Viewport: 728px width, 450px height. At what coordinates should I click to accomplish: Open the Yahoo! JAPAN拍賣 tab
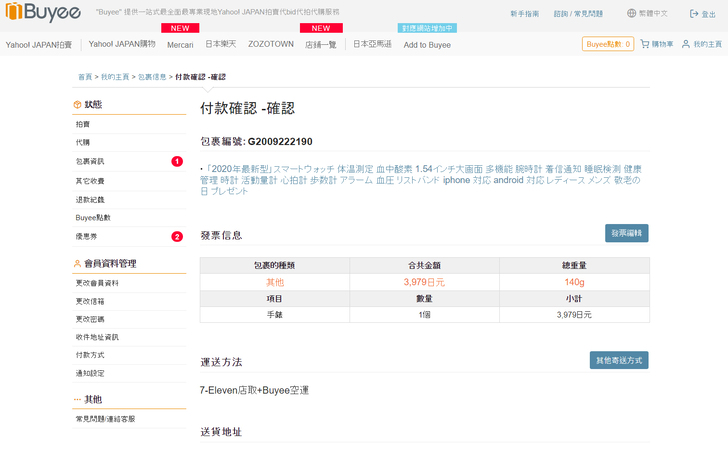click(x=38, y=45)
